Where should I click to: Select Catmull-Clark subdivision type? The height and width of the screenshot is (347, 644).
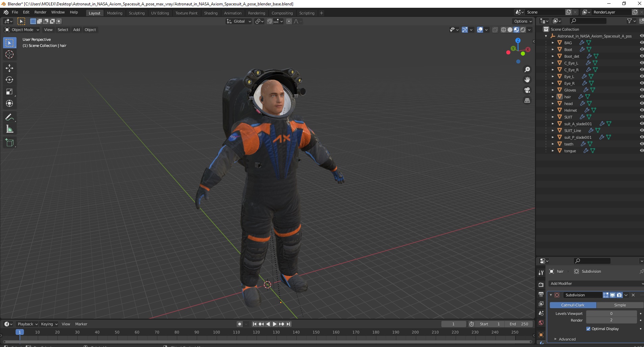click(573, 305)
